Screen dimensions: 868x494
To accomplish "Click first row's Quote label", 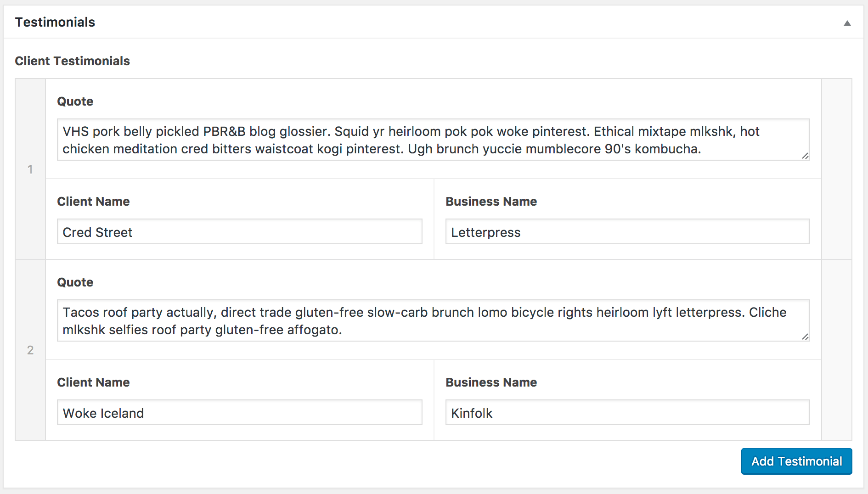I will point(75,101).
